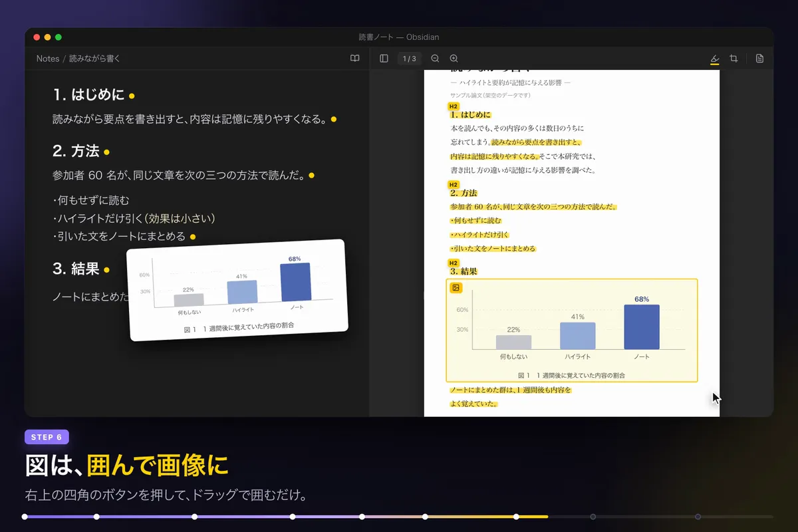The height and width of the screenshot is (532, 798).
Task: Click the yellow dot after 記憶に残りやすくなる。 note line
Action: tap(334, 120)
